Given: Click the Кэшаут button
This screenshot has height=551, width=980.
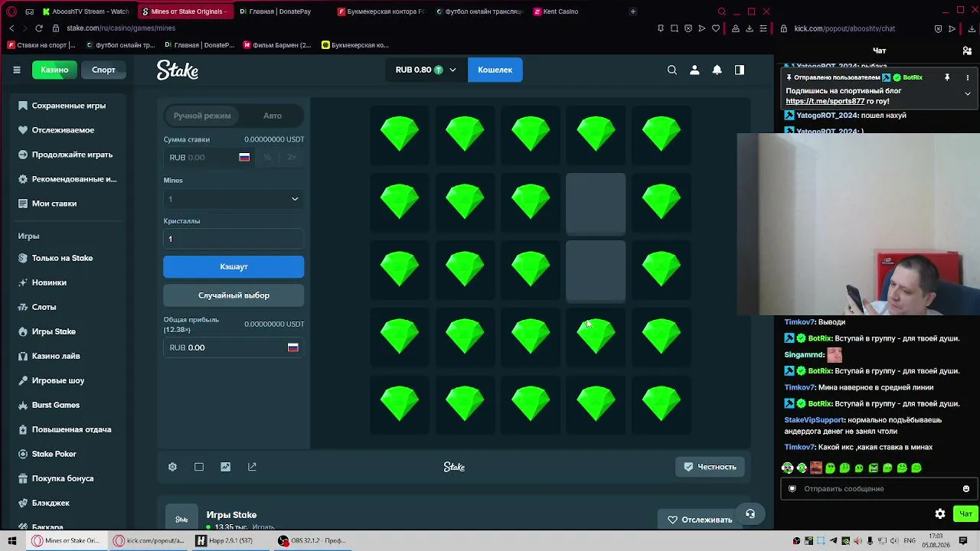Looking at the screenshot, I should click(234, 266).
